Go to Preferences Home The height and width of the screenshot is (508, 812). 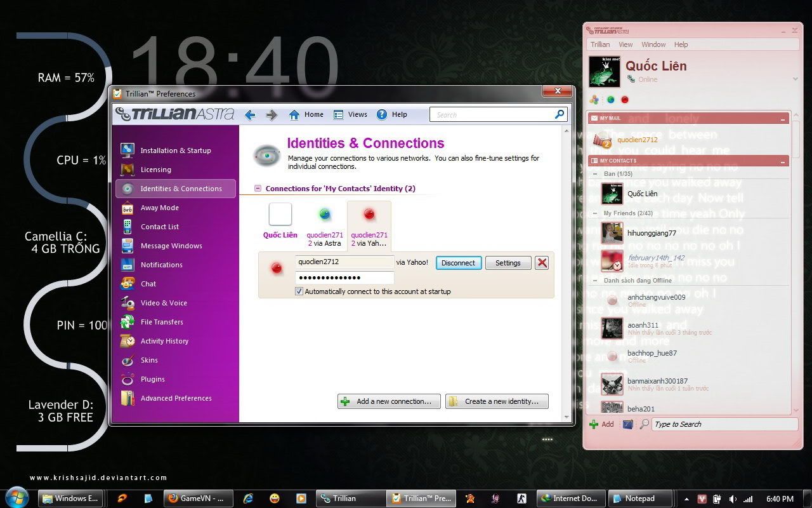[x=306, y=115]
